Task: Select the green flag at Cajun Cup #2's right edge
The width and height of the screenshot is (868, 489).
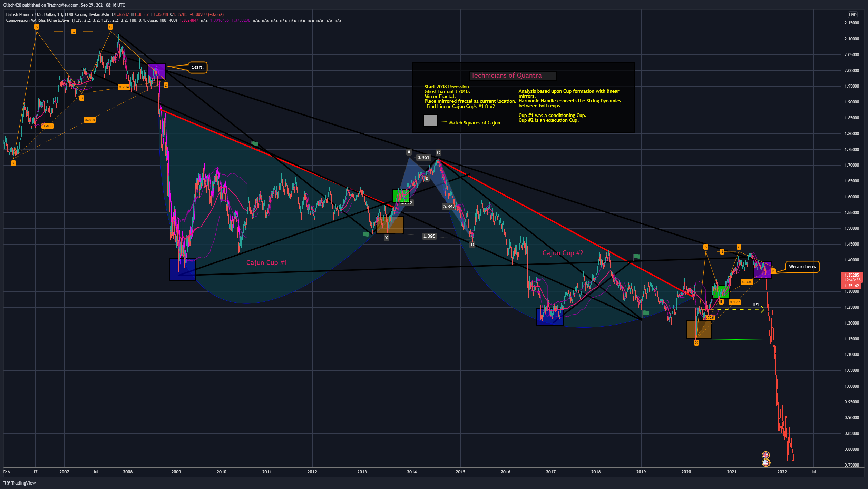Action: pyautogui.click(x=645, y=313)
